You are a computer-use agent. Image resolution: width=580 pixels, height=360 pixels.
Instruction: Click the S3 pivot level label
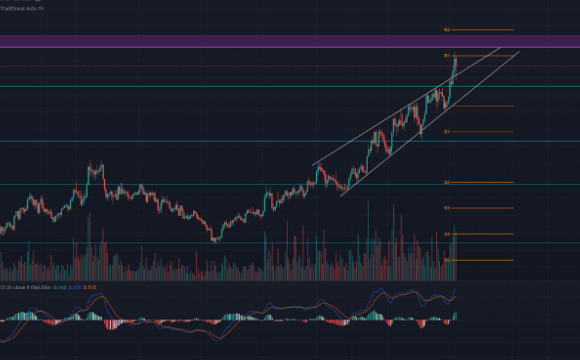pyautogui.click(x=447, y=208)
